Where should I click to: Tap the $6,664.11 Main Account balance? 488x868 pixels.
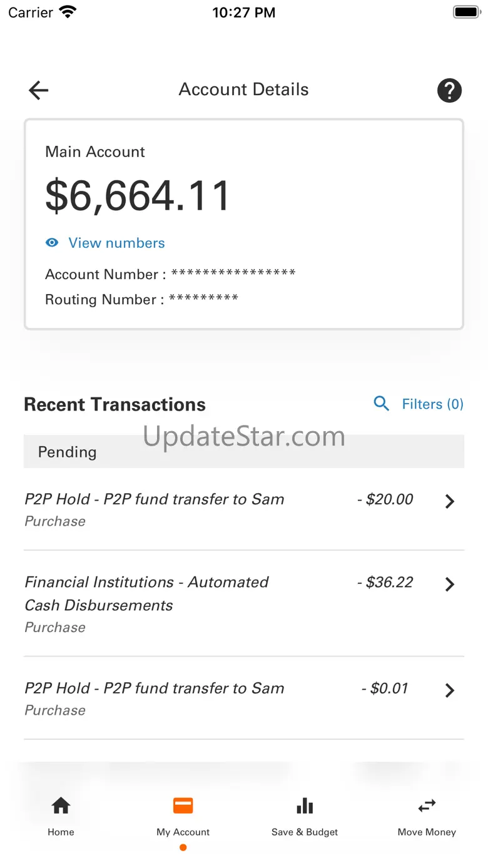tap(138, 196)
